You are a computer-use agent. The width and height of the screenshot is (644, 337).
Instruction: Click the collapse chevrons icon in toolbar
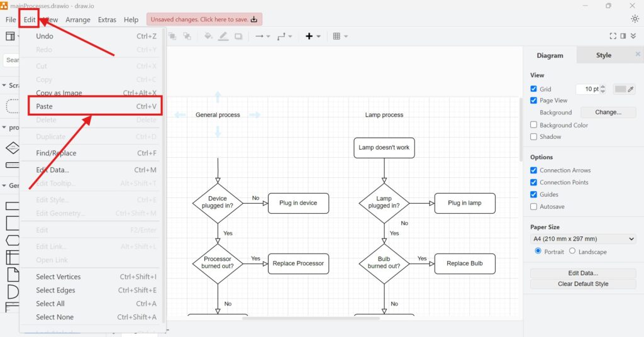tap(634, 36)
